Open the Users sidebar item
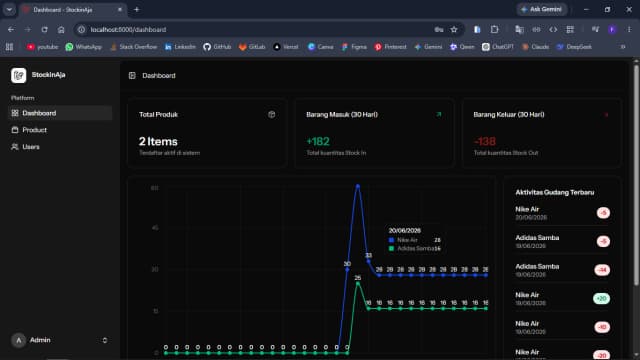The image size is (640, 360). click(60, 147)
